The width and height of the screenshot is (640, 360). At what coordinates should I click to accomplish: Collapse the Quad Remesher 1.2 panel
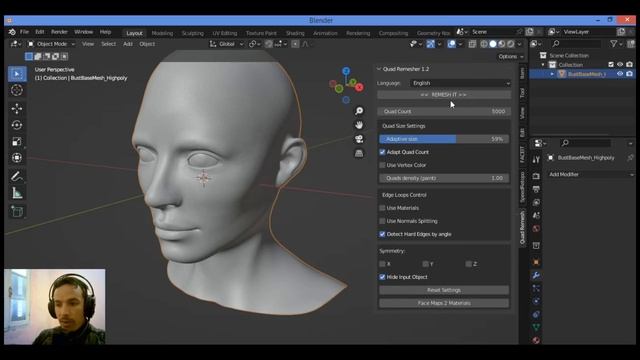[x=379, y=69]
